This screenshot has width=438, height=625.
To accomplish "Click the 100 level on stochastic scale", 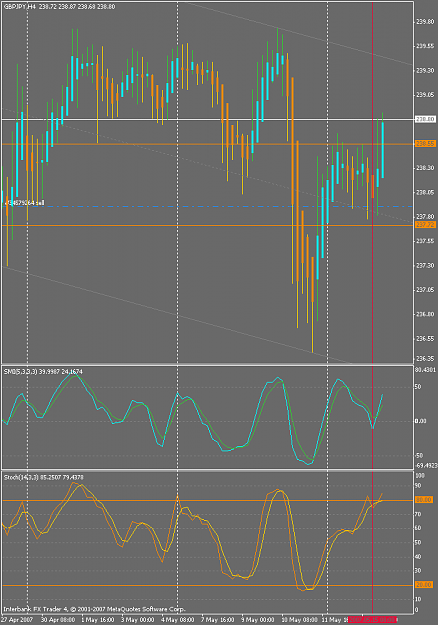I will [x=420, y=476].
